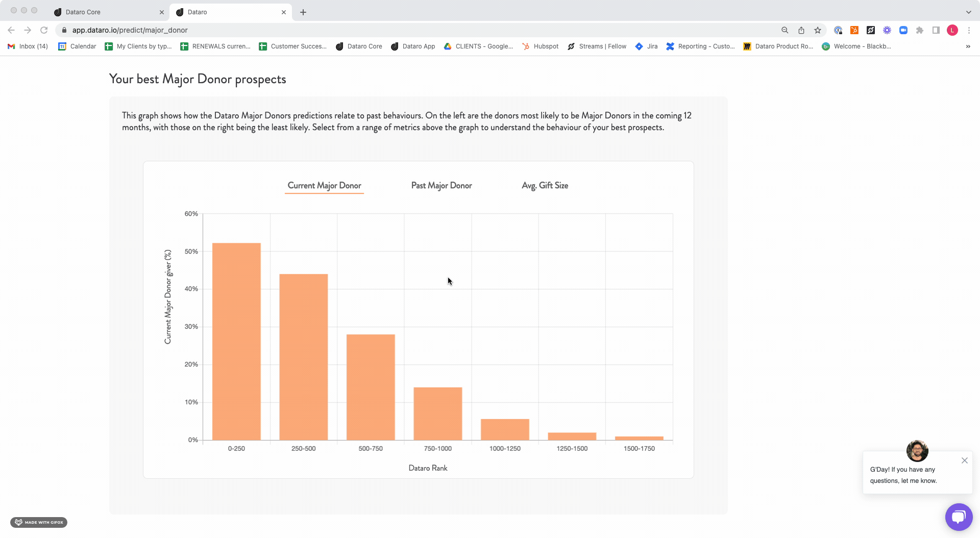Open the Jira bookmark

(x=646, y=46)
